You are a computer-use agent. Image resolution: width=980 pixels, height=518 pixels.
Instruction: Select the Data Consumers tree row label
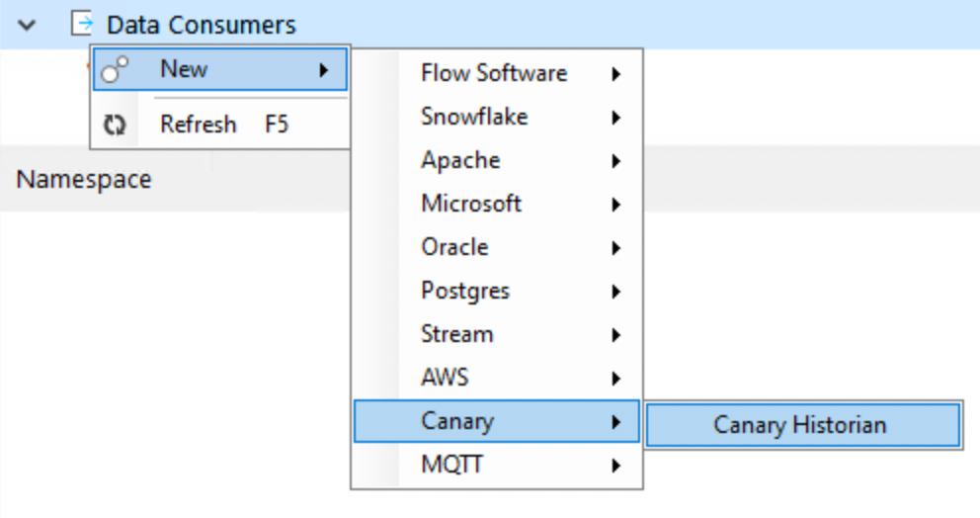coord(201,25)
